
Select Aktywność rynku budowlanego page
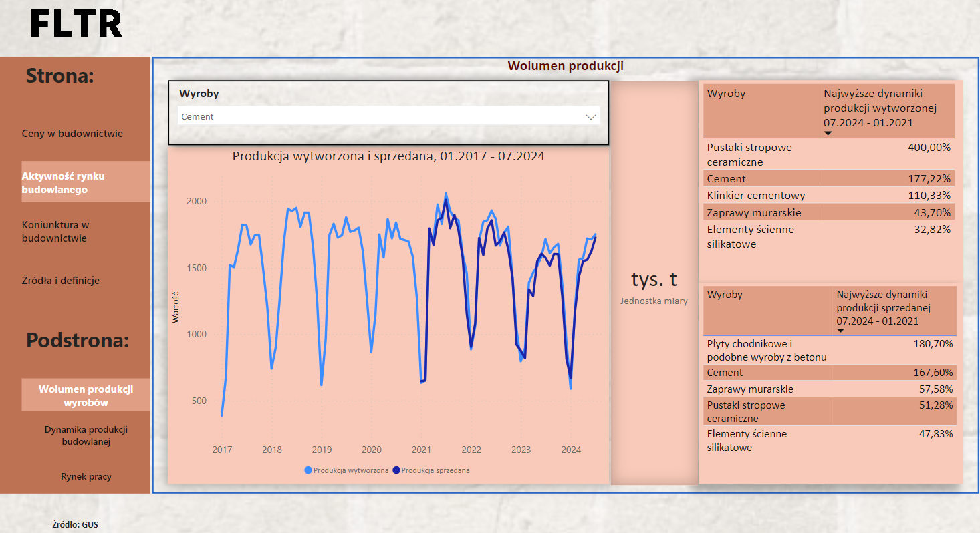coord(84,182)
